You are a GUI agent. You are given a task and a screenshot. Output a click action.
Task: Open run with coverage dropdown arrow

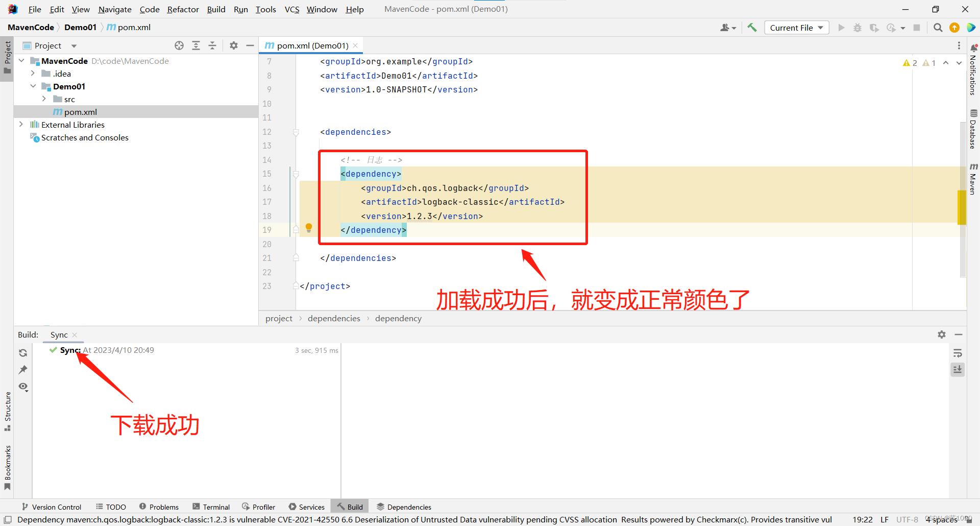point(903,28)
